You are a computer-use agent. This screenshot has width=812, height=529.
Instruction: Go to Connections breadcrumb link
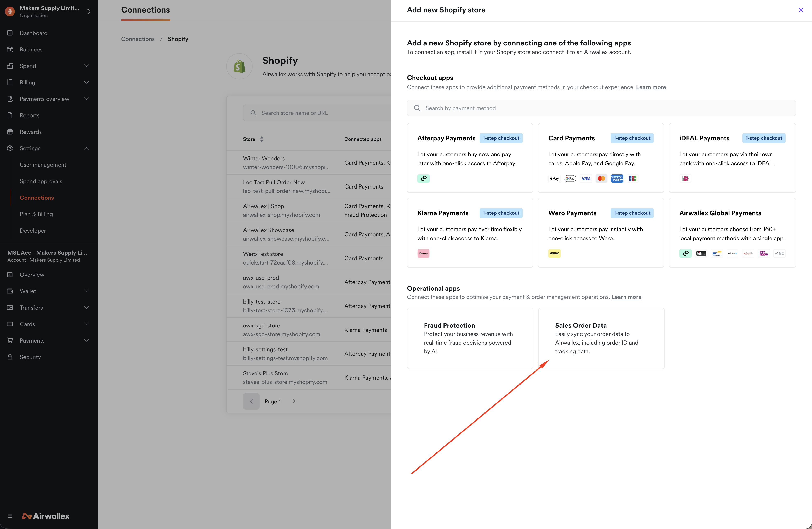(138, 39)
